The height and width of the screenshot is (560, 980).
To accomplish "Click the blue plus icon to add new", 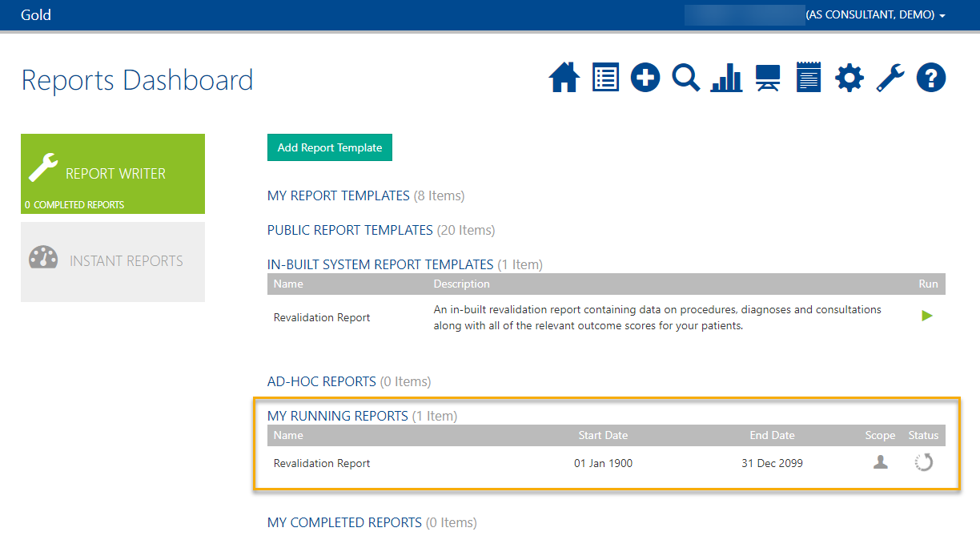I will point(645,77).
